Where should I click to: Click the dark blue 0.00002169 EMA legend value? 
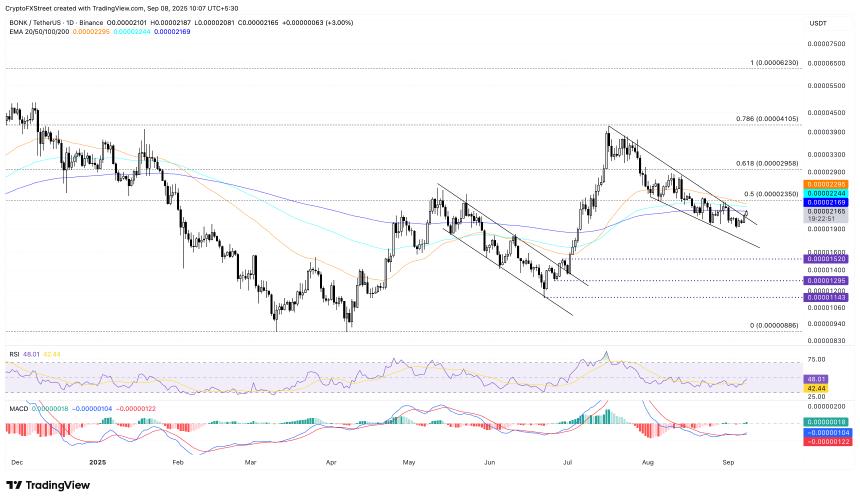click(x=172, y=32)
